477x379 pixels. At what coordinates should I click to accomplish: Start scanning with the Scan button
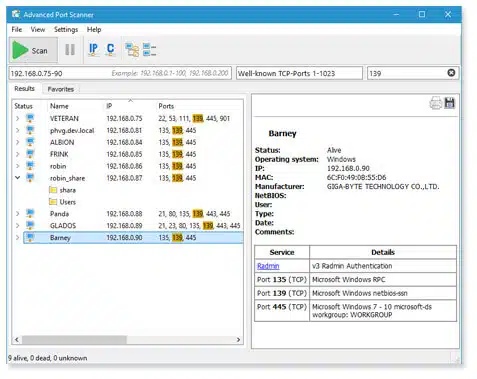[x=33, y=50]
